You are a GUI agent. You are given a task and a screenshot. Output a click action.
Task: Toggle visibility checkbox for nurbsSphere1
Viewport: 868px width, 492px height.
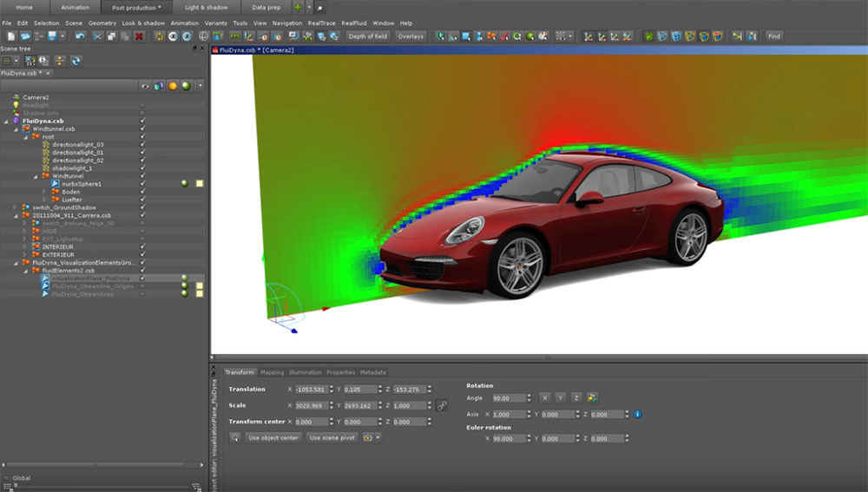click(x=143, y=184)
